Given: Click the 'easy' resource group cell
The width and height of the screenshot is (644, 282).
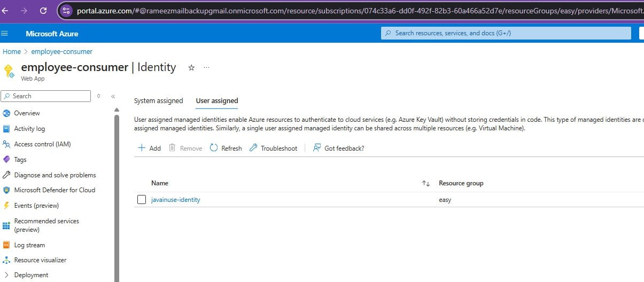Looking at the screenshot, I should (x=445, y=200).
